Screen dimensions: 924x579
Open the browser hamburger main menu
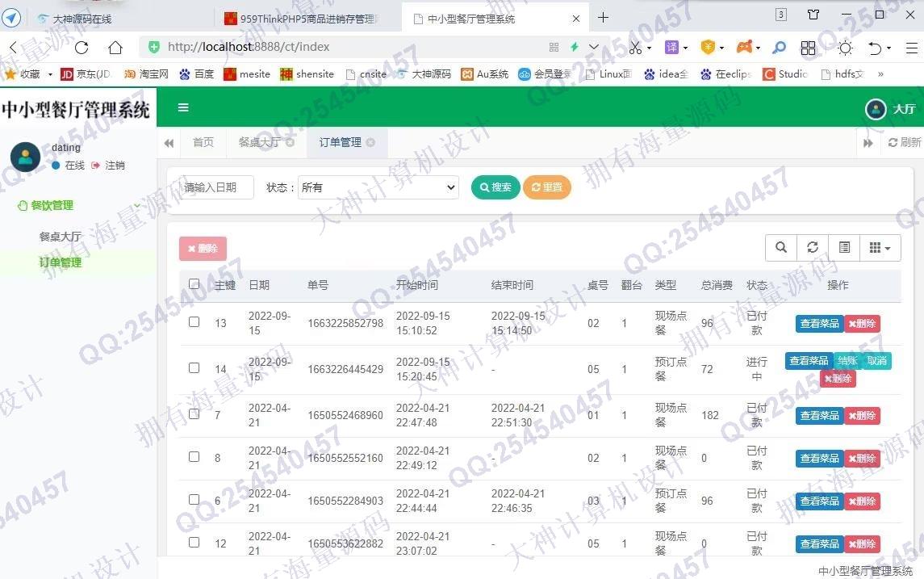tap(912, 47)
